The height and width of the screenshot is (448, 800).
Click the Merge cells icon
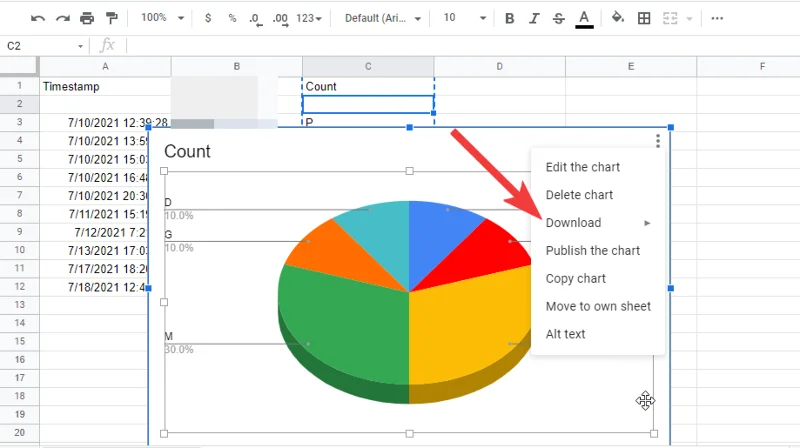[x=670, y=18]
